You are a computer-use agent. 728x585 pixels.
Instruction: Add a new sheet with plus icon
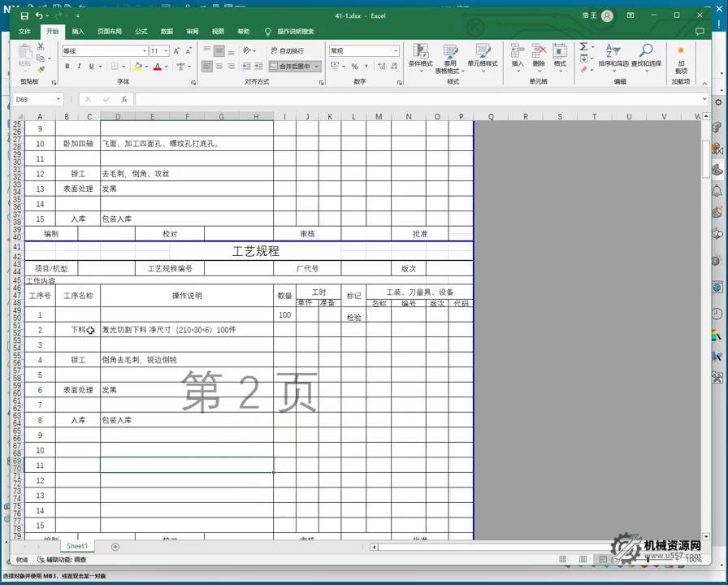point(115,547)
